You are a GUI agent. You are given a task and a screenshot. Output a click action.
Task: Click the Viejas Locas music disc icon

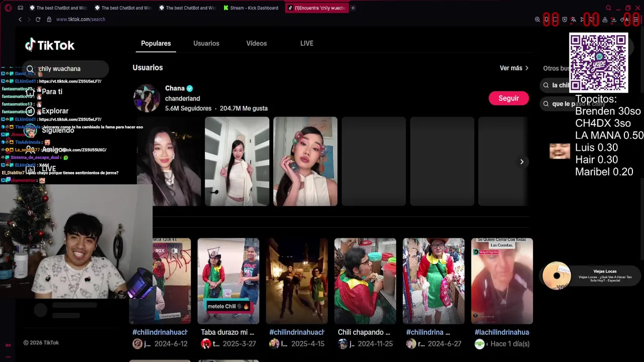[556, 276]
